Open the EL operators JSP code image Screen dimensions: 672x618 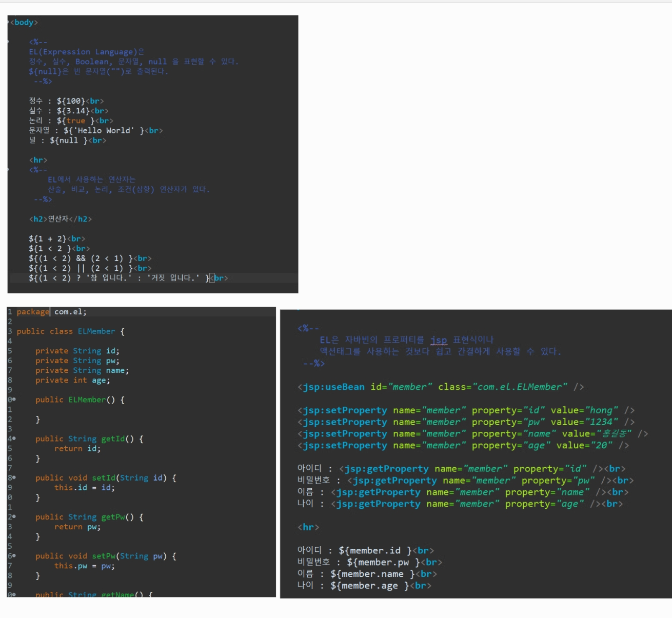pos(153,154)
